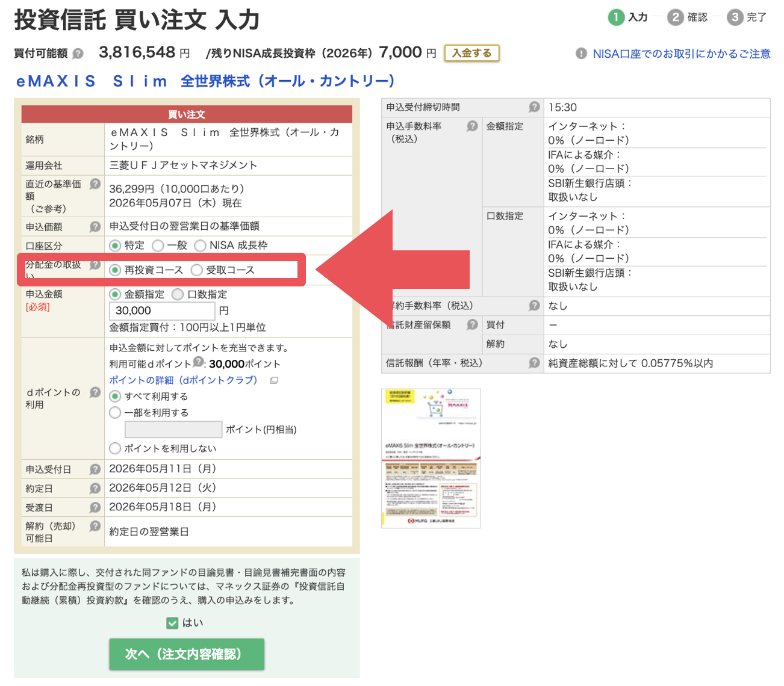Click the 約定日の翌営業日 value
Viewport: 784px width, 686px height.
coord(149,532)
